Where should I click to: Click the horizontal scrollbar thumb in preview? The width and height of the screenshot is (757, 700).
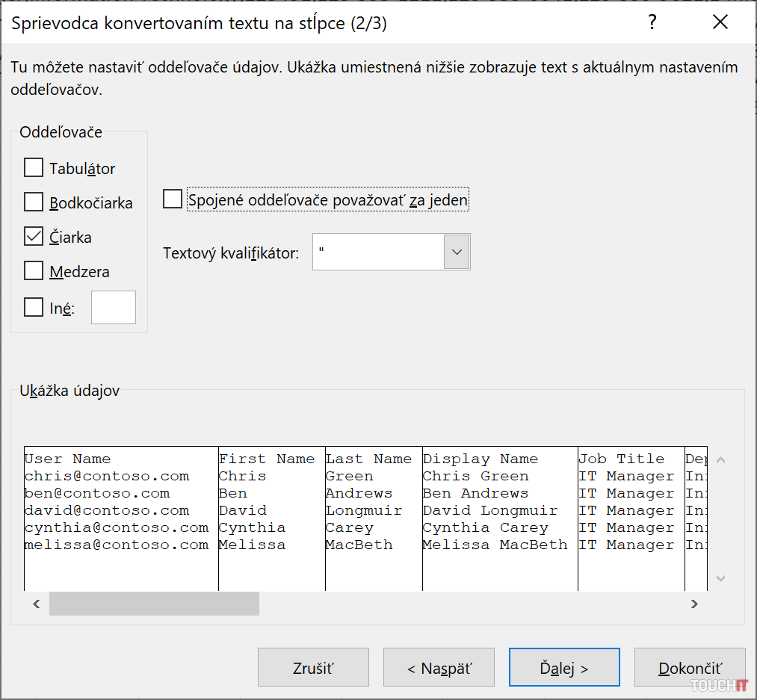[154, 604]
